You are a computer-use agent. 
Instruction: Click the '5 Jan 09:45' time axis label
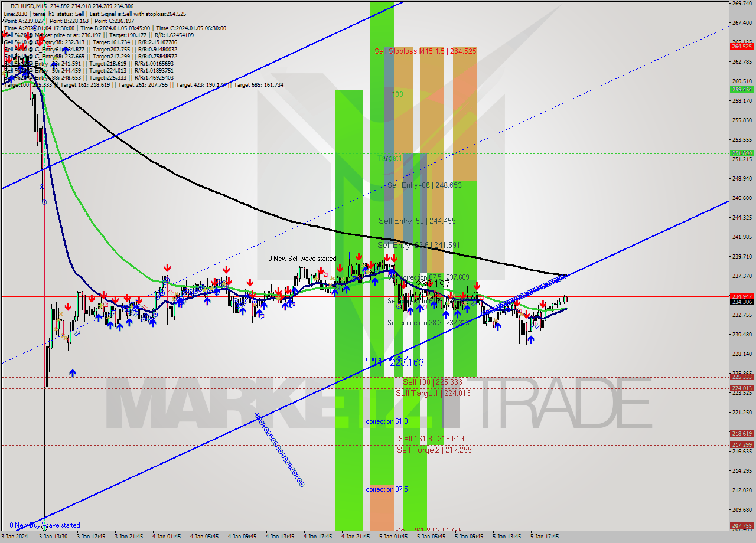tap(469, 537)
